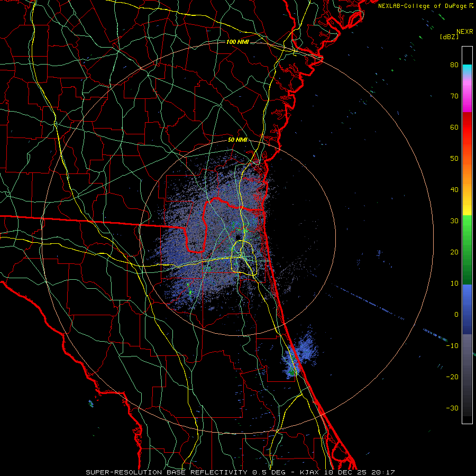Click the NEXR label above the color bar

[465, 32]
